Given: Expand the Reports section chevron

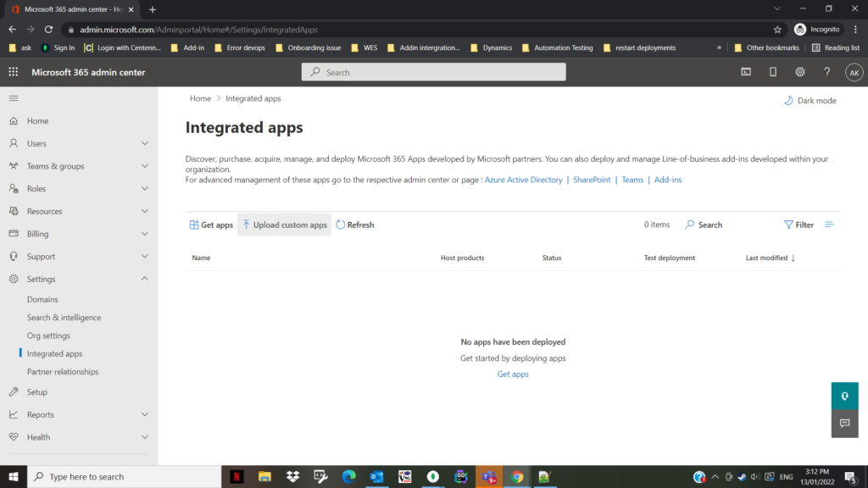Looking at the screenshot, I should [144, 414].
